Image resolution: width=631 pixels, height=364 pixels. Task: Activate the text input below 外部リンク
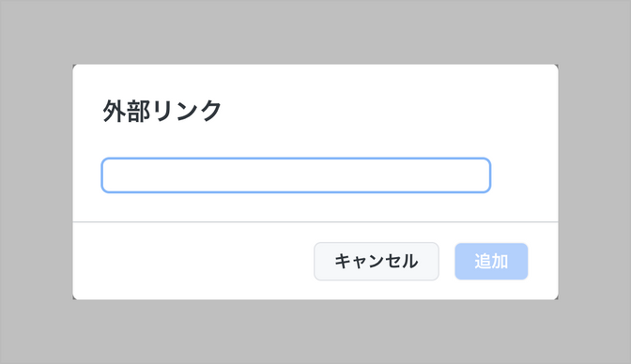(296, 175)
